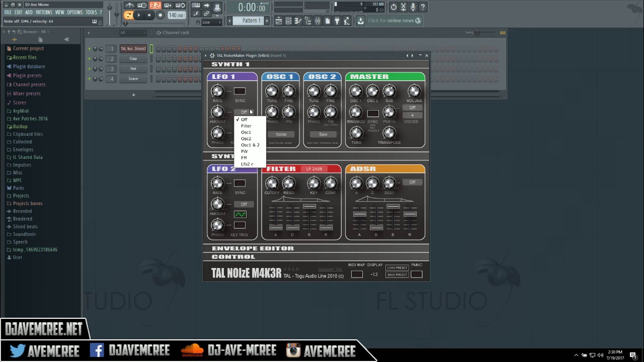
Task: Open the Packs folder in browser
Action: 19,188
